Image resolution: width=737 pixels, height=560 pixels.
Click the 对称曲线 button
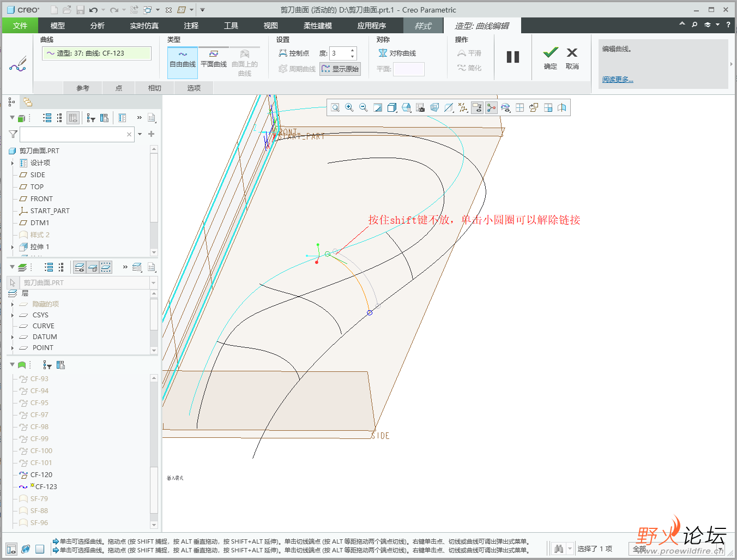click(x=397, y=53)
